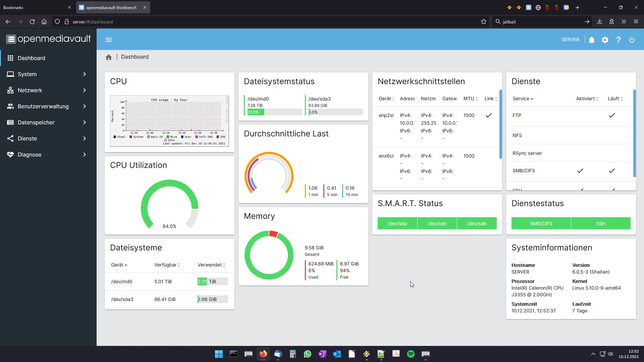Viewport: 644px width, 362px height.
Task: Expand the System menu section
Action: pyautogui.click(x=47, y=74)
